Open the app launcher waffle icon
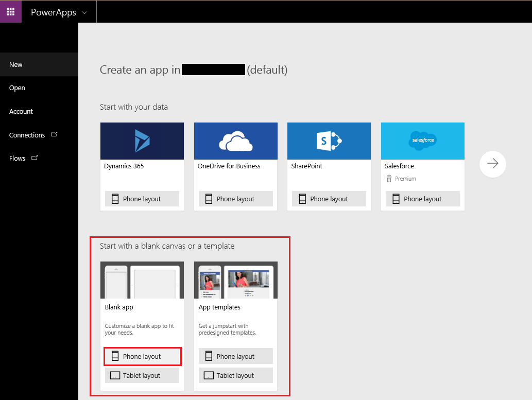 (10, 11)
